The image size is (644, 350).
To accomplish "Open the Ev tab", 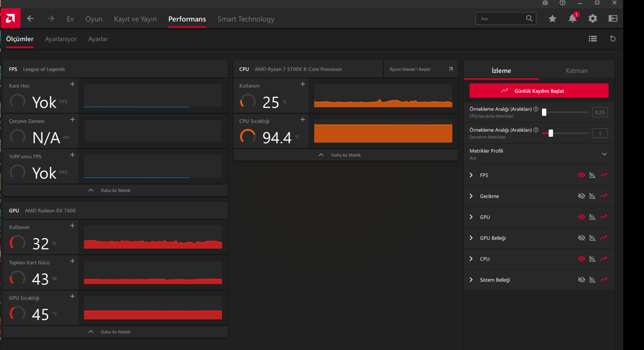I will click(x=70, y=19).
